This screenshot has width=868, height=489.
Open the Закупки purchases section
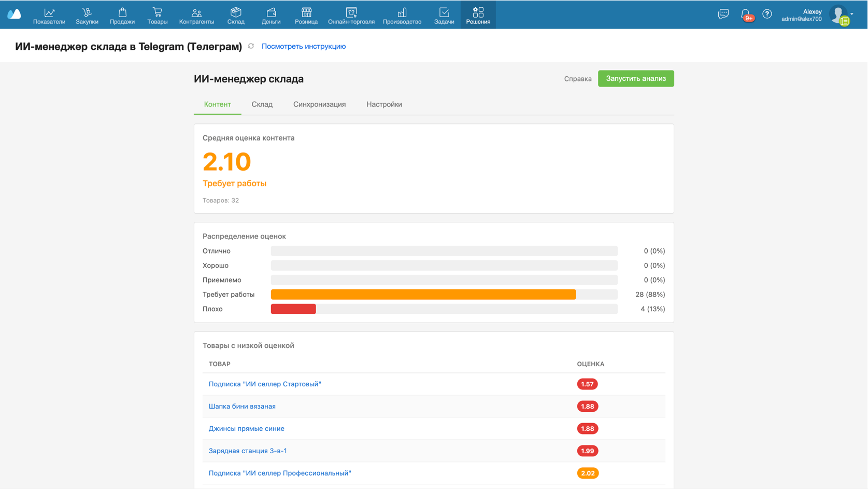click(87, 15)
